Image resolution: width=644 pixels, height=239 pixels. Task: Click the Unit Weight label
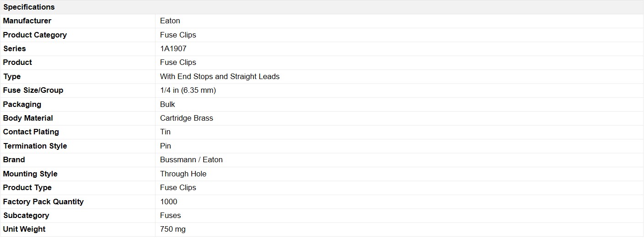(24, 229)
